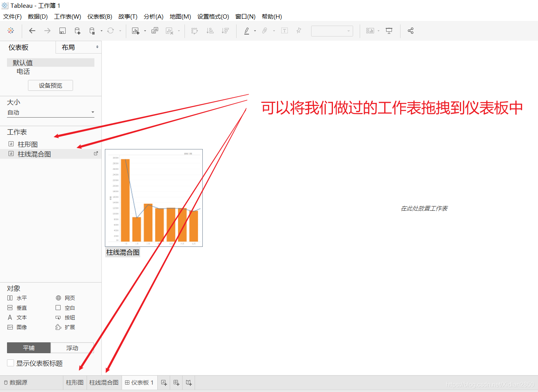Open the 窗口(N) menu
This screenshot has height=392, width=538.
click(x=245, y=17)
